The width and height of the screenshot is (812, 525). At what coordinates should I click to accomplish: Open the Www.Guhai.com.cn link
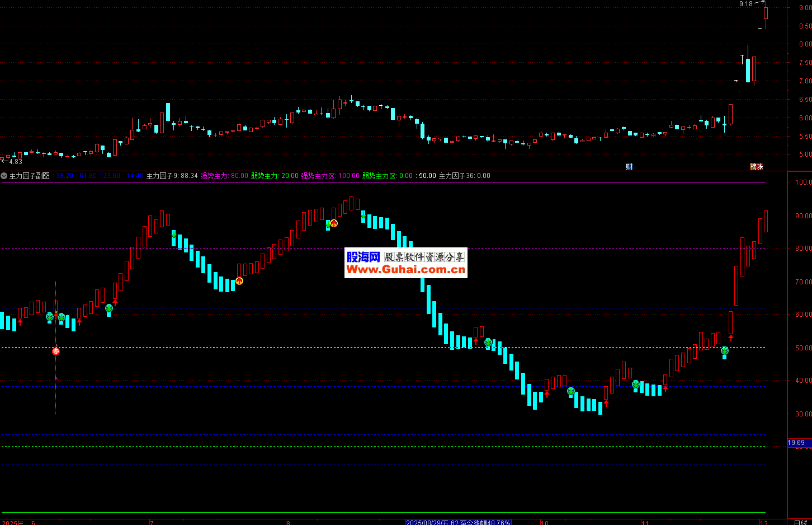405,270
